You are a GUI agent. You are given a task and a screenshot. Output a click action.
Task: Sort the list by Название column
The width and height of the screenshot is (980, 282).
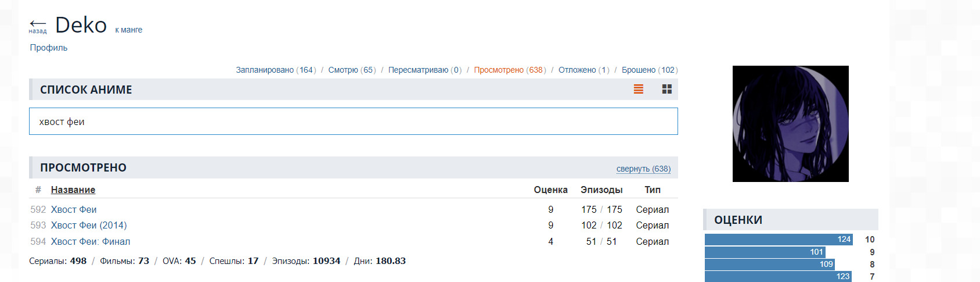(x=73, y=190)
